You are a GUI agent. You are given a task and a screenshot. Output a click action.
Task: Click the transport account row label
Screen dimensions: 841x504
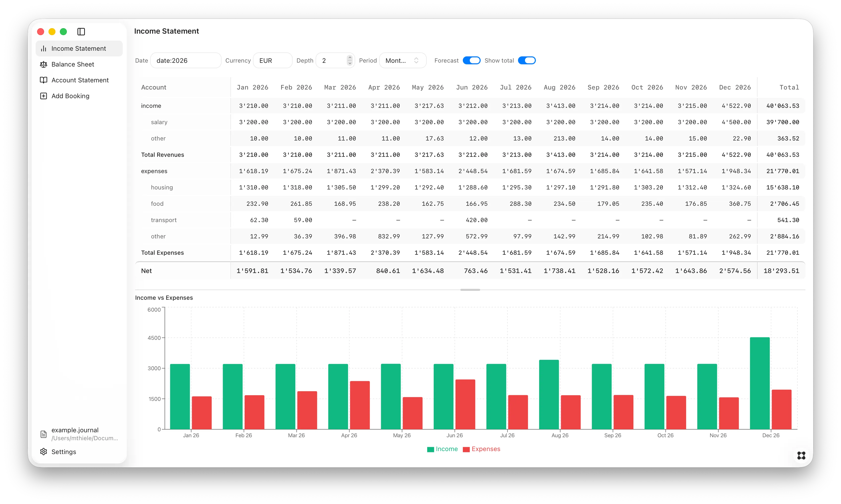163,220
